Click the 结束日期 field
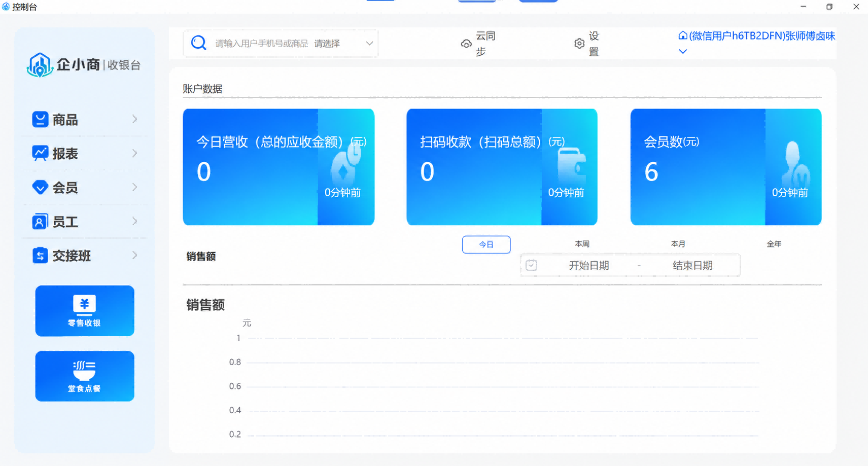 692,265
